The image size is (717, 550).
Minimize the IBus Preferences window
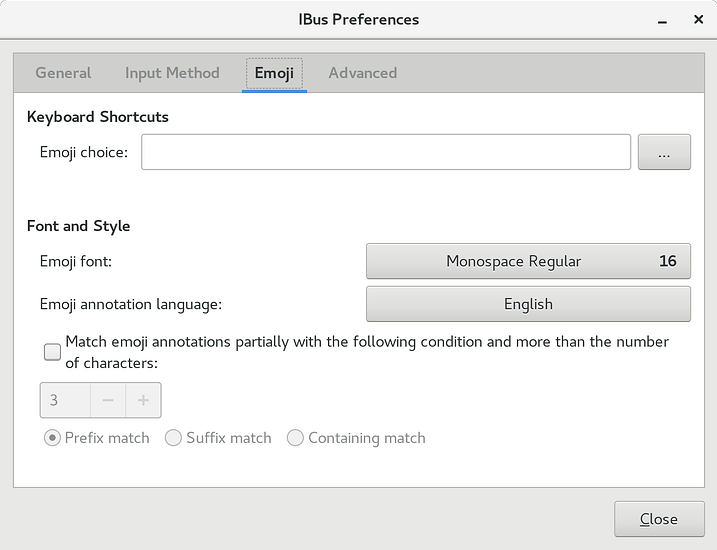click(x=662, y=20)
